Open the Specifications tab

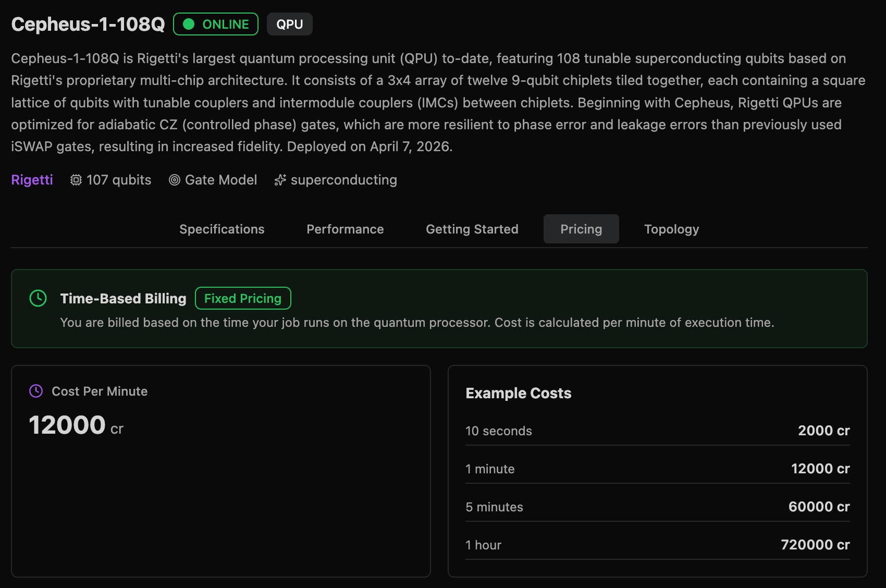tap(221, 229)
